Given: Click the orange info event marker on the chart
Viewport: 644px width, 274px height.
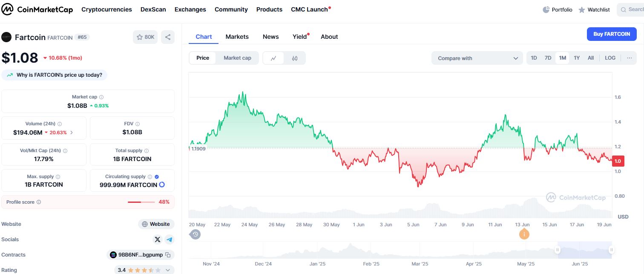Looking at the screenshot, I should (524, 234).
